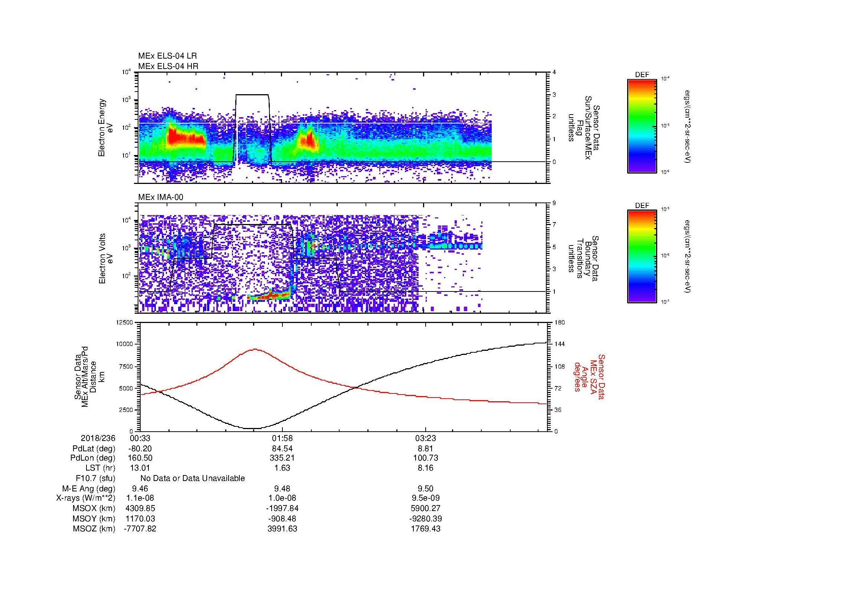
Task: Click the 'MSOX (km)' row label
Action: tap(94, 508)
